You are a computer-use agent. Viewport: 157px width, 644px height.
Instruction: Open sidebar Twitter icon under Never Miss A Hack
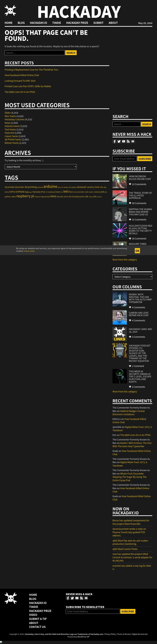[x=119, y=141]
